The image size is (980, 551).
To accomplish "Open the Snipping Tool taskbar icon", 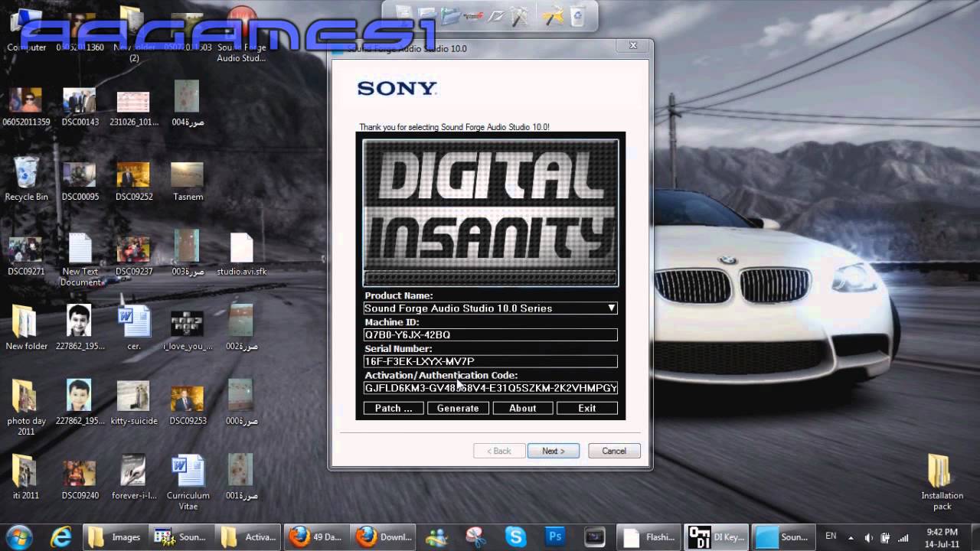I will pyautogui.click(x=476, y=537).
